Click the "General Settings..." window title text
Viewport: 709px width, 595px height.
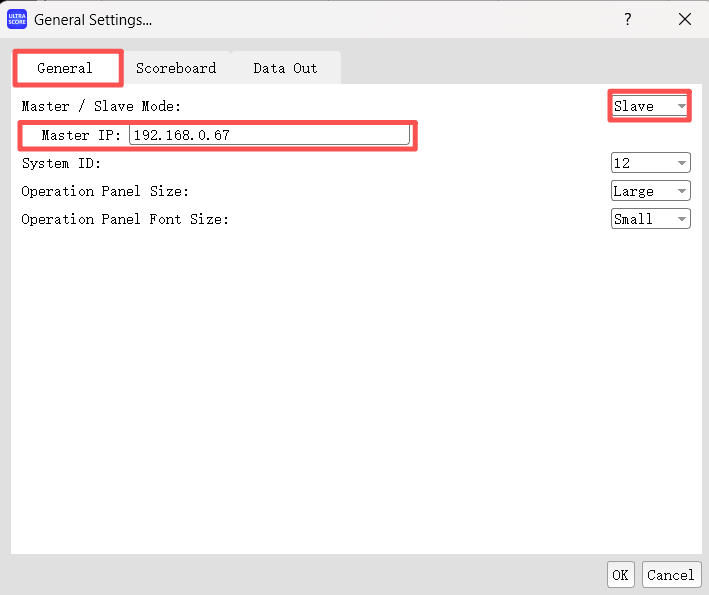pyautogui.click(x=93, y=19)
